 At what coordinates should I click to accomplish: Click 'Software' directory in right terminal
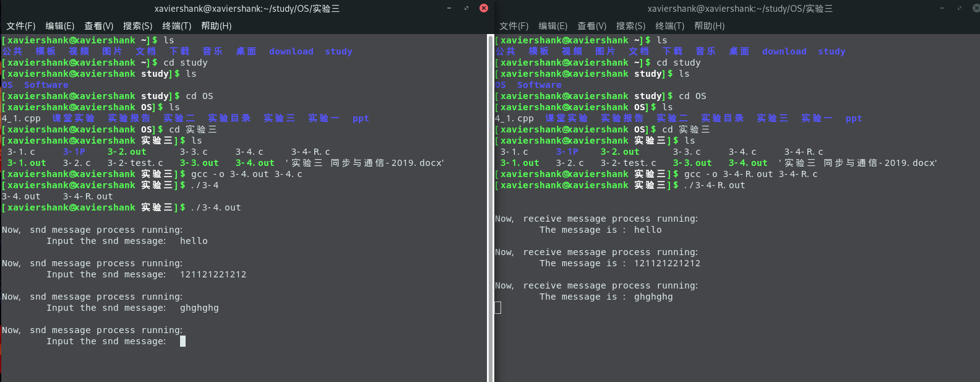[539, 85]
